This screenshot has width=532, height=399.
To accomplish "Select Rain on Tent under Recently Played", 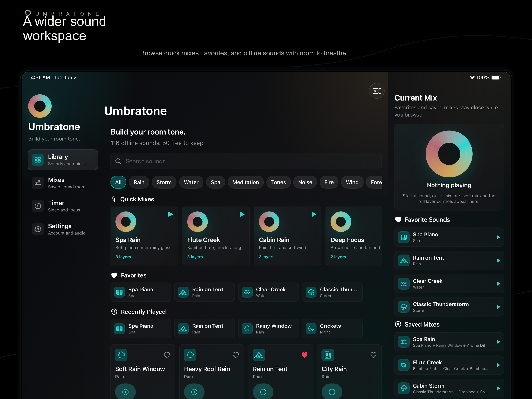I will 204,328.
